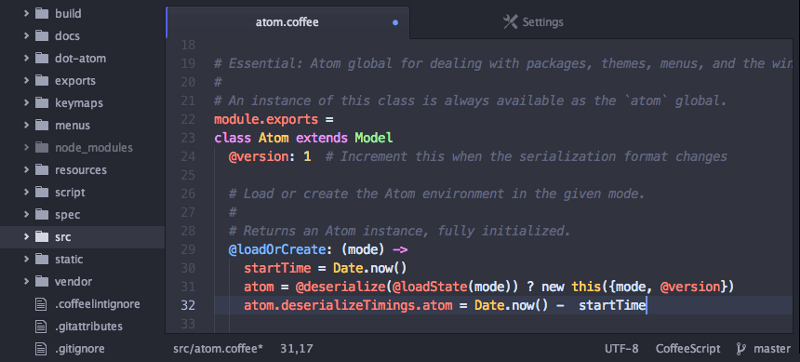Screen dimensions: 800x362
Task: Click the node_modules folder icon
Action: [41, 148]
